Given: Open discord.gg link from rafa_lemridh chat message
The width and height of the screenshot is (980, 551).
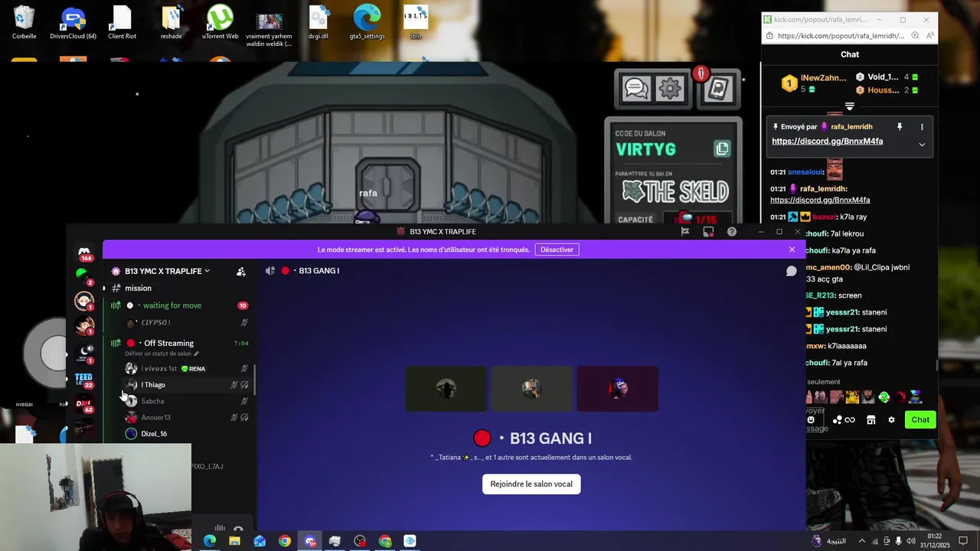Looking at the screenshot, I should point(820,201).
